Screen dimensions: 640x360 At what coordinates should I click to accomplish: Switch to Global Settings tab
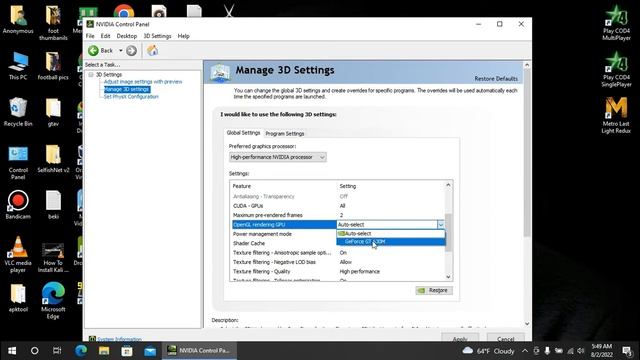243,133
